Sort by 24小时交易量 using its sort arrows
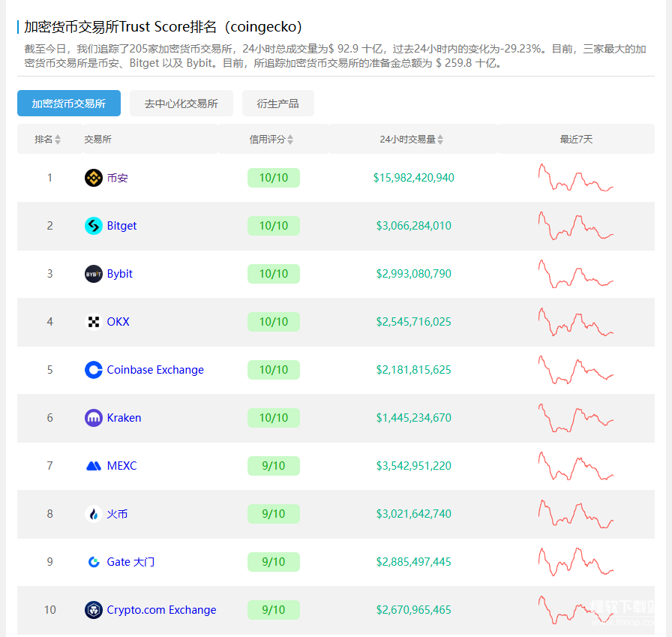This screenshot has height=637, width=672. [x=440, y=140]
